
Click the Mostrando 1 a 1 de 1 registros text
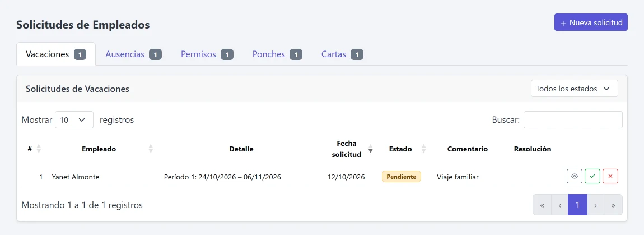tap(82, 205)
